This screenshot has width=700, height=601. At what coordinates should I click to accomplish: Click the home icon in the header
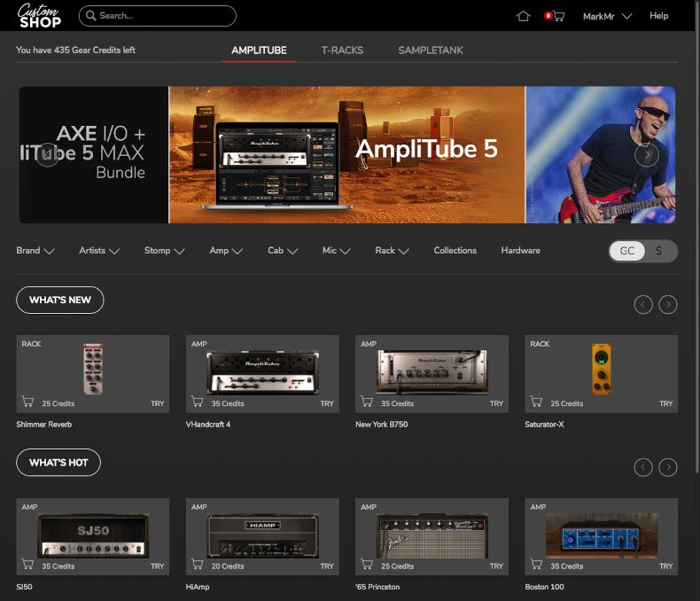click(523, 16)
